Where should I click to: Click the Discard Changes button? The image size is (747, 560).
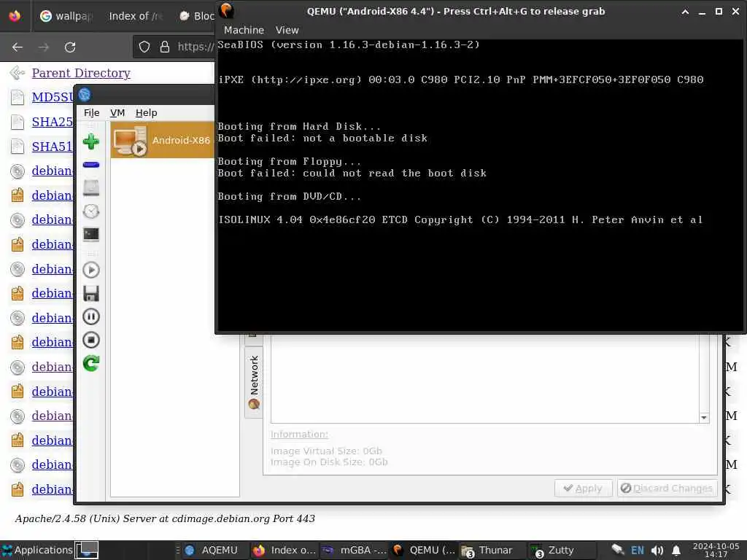667,488
